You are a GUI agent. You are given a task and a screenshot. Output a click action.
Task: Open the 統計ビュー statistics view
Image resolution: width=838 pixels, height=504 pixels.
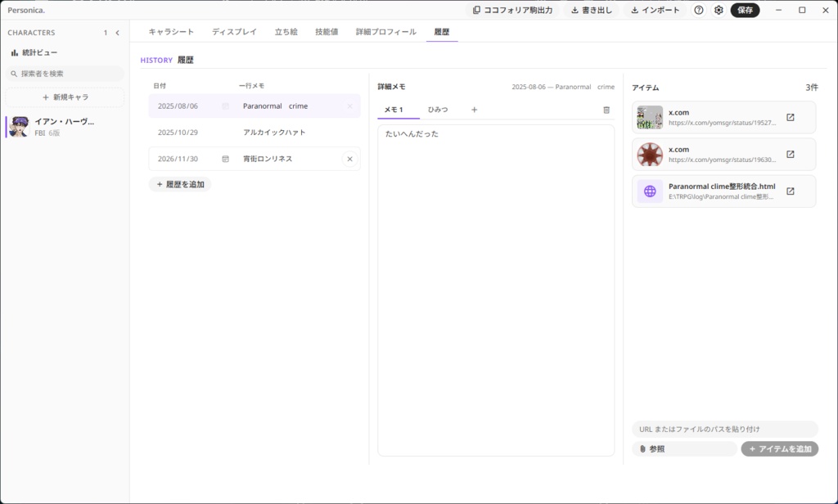[34, 52]
